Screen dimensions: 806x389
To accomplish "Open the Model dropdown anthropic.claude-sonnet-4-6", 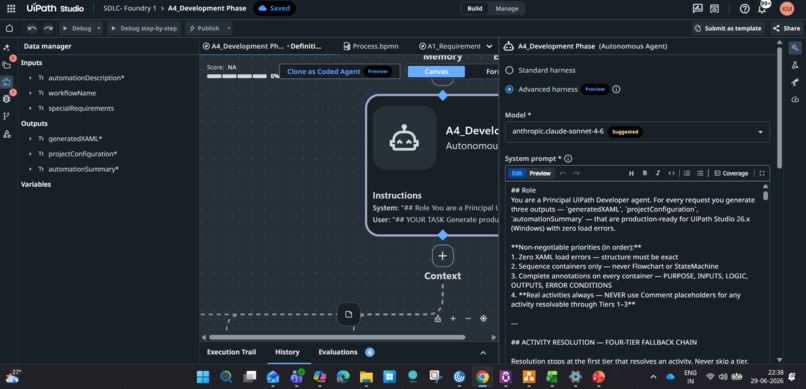I will click(x=637, y=132).
